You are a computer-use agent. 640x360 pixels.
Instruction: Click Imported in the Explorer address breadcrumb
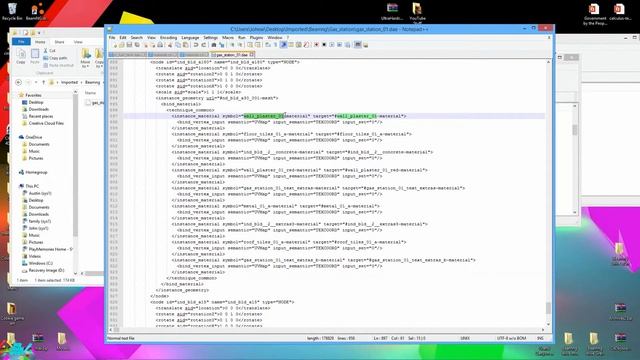pos(69,82)
